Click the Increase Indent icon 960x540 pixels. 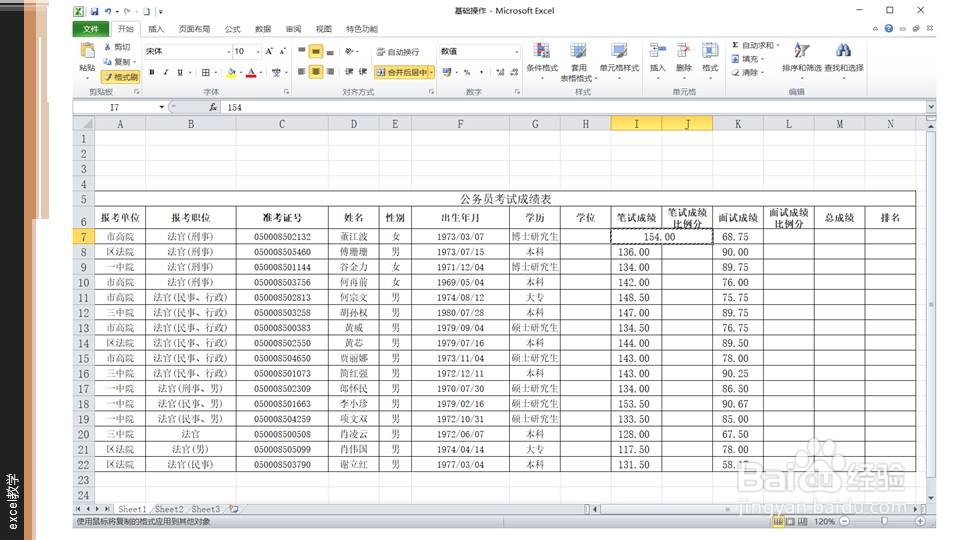click(x=363, y=72)
